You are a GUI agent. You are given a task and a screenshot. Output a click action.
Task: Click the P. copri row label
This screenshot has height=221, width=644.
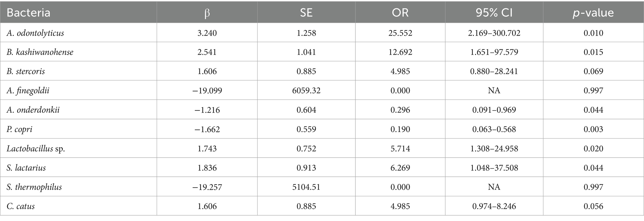[x=19, y=129]
